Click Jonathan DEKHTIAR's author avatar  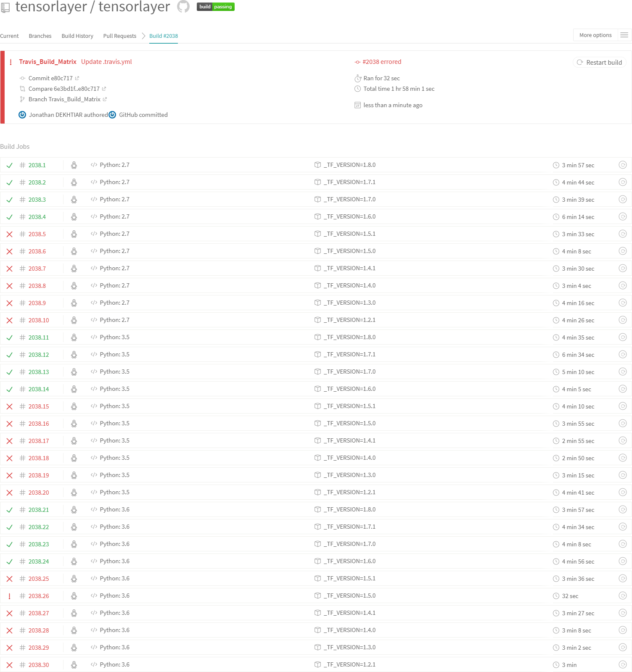[x=22, y=115]
